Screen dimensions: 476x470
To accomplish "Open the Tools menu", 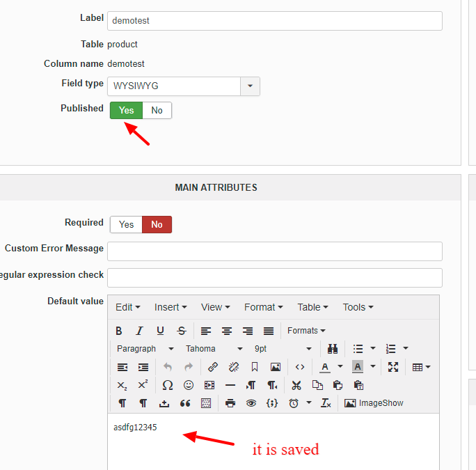I will [x=358, y=307].
